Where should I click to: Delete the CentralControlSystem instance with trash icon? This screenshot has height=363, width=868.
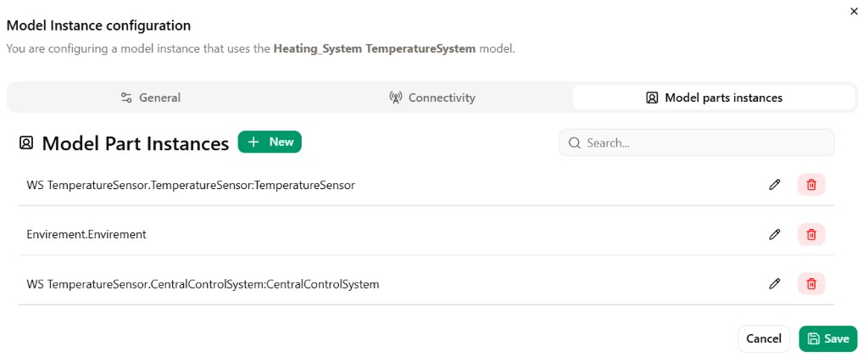(811, 284)
